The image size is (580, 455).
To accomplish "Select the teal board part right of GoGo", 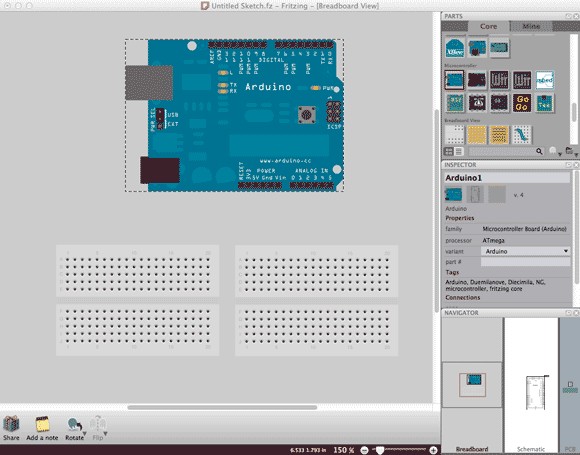I will 544,103.
